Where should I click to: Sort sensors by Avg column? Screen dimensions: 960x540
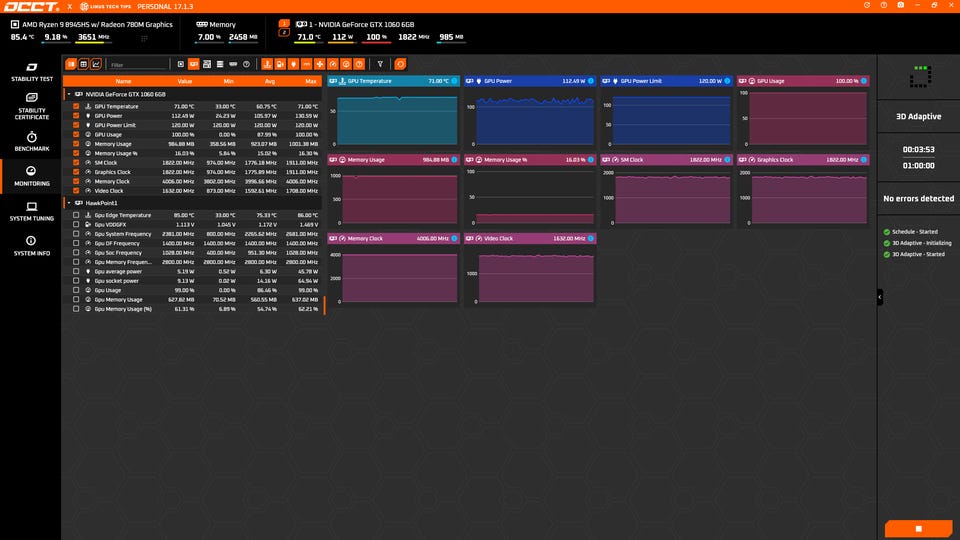269,81
